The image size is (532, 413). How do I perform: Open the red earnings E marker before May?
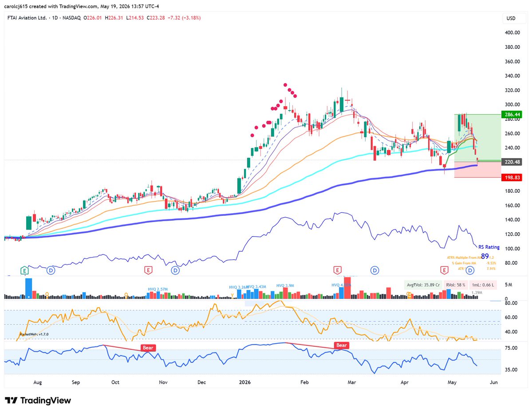pyautogui.click(x=444, y=270)
